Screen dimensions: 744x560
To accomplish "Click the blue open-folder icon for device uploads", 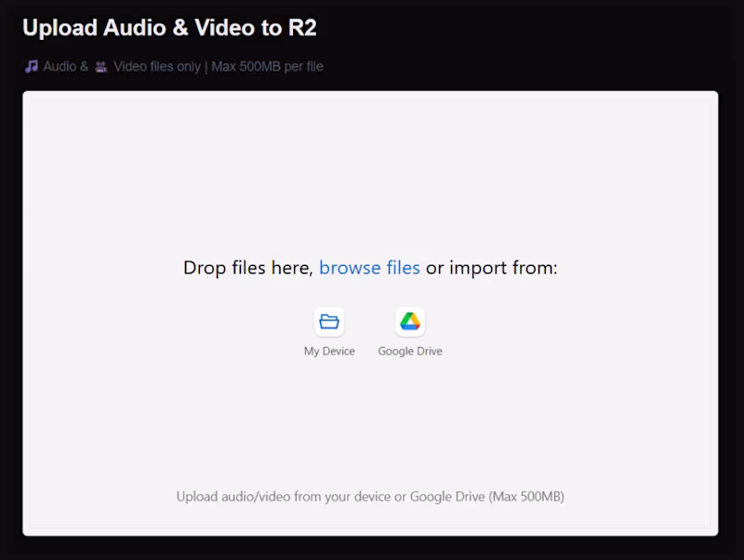I will [329, 319].
